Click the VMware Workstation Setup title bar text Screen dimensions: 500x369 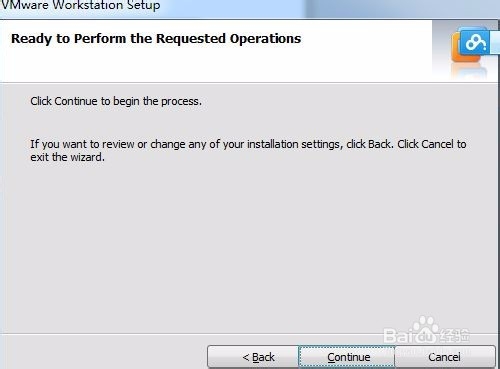tap(80, 5)
